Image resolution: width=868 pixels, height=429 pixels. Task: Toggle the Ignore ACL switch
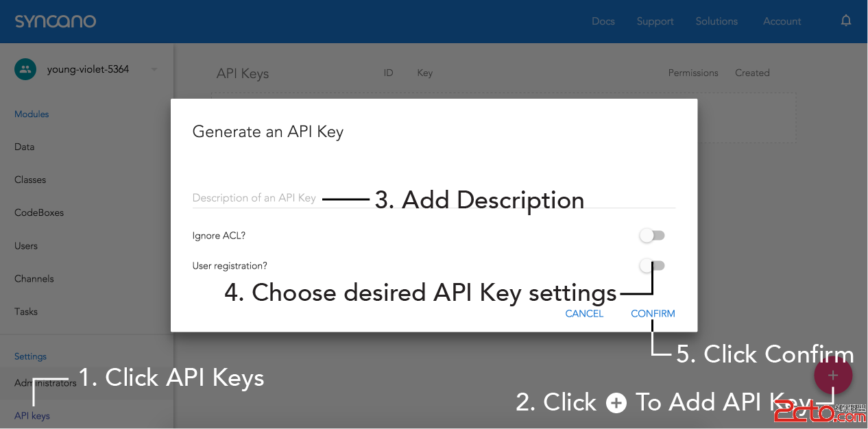[x=652, y=236]
